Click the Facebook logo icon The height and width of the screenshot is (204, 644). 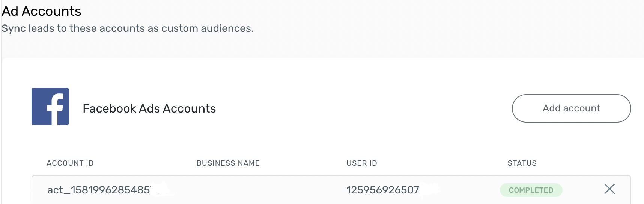point(50,106)
